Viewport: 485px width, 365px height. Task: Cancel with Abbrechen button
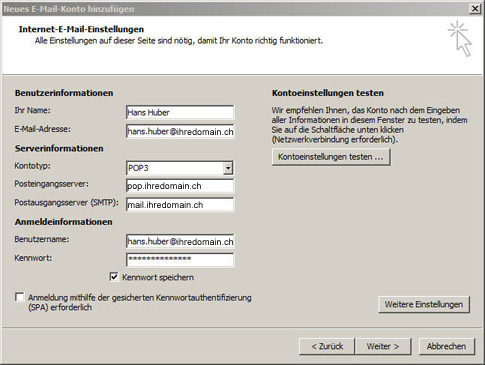pos(447,347)
